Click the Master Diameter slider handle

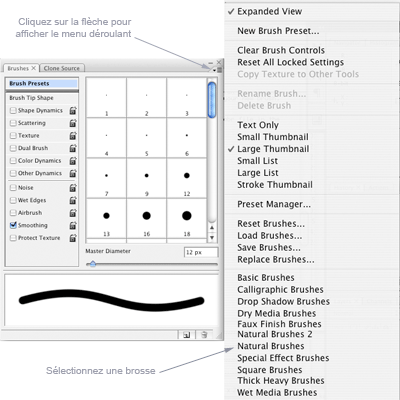click(x=93, y=264)
